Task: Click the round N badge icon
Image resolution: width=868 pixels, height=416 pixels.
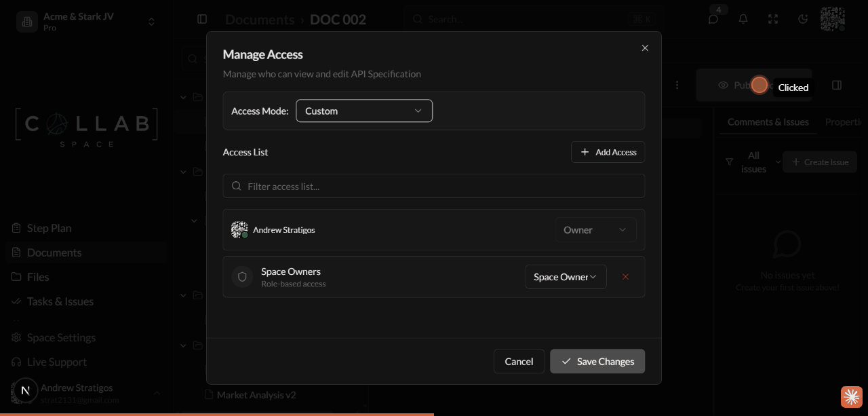Action: pos(26,390)
